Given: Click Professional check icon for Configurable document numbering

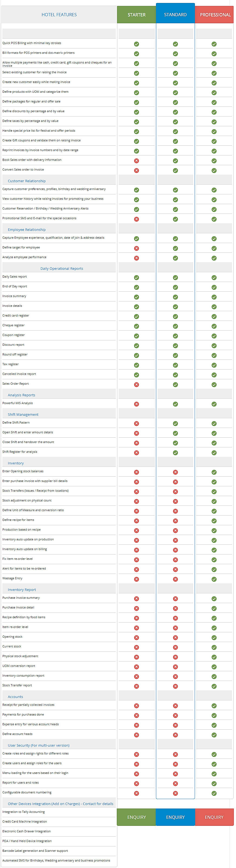Looking at the screenshot, I should [214, 793].
